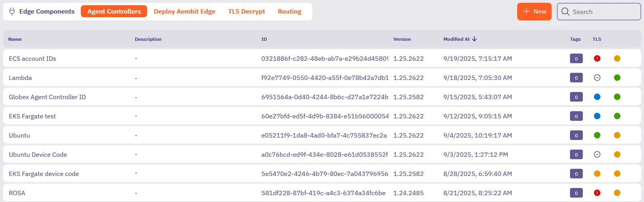The height and width of the screenshot is (202, 644).
Task: Click the red TLS alert icon for ECS account IDs
Action: point(597,58)
